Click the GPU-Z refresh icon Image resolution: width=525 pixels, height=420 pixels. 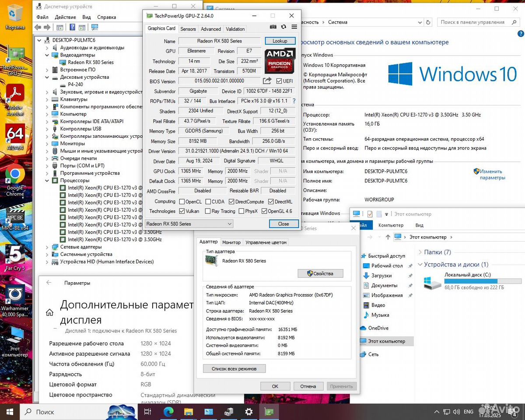tap(283, 27)
